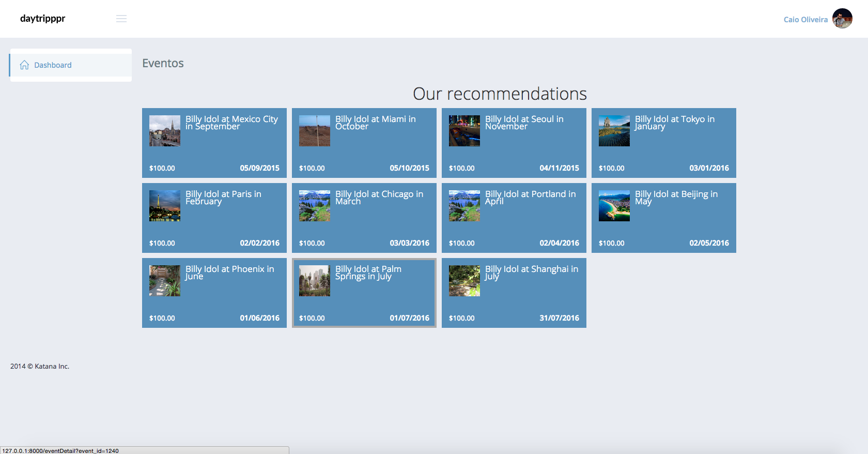This screenshot has width=868, height=454.
Task: Open Billy Idol at Shanghai in July title
Action: point(532,273)
